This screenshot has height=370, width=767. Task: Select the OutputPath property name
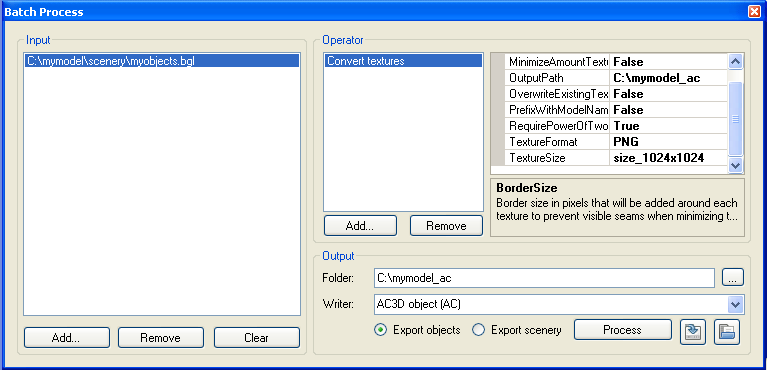click(x=557, y=78)
